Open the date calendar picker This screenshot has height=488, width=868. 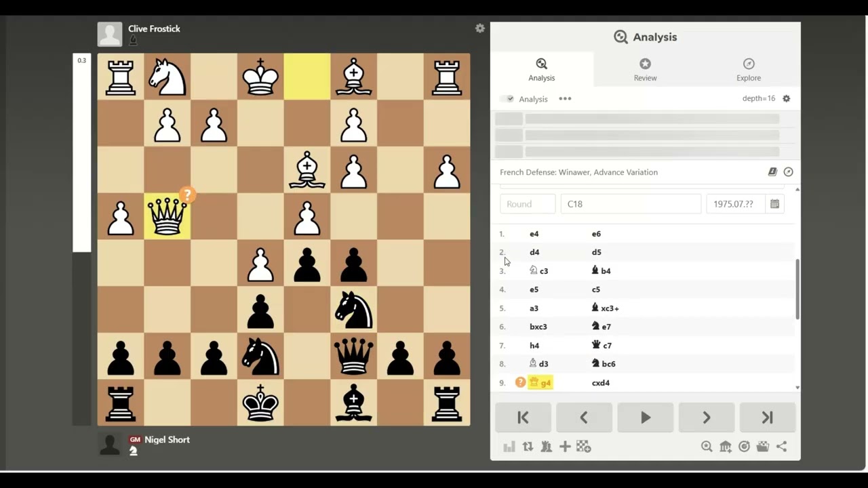pyautogui.click(x=774, y=204)
